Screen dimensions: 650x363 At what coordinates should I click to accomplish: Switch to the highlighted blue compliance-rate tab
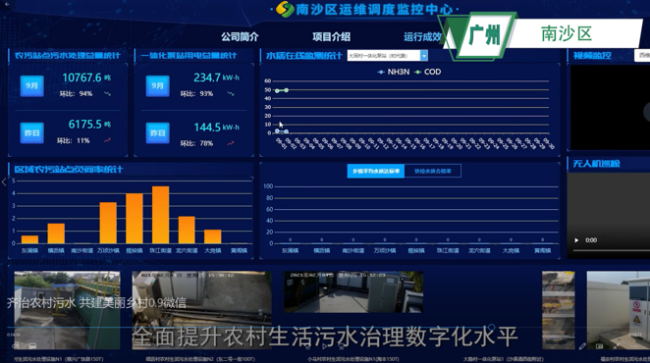[x=376, y=171]
